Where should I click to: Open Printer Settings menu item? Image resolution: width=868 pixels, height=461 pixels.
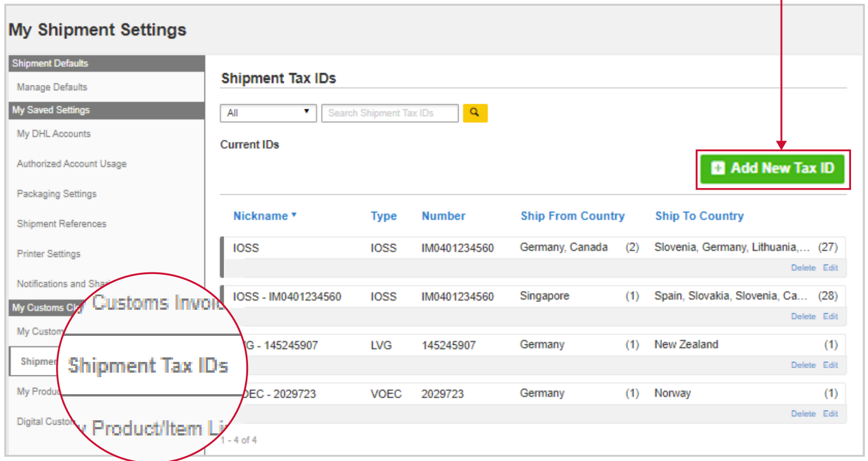[49, 254]
